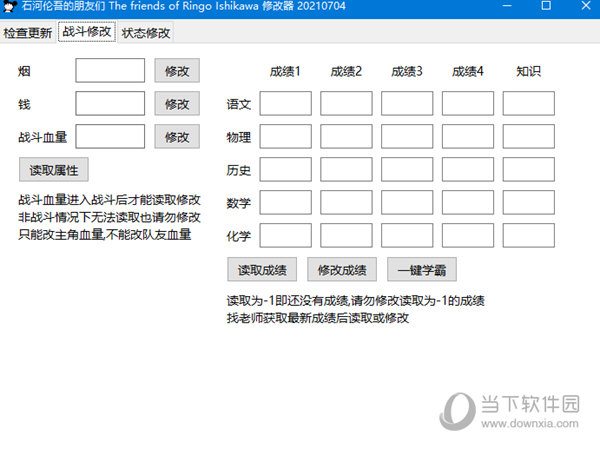Viewport: 600px width, 449px height.
Task: Switch to the 状态修改 tab
Action: pyautogui.click(x=146, y=33)
